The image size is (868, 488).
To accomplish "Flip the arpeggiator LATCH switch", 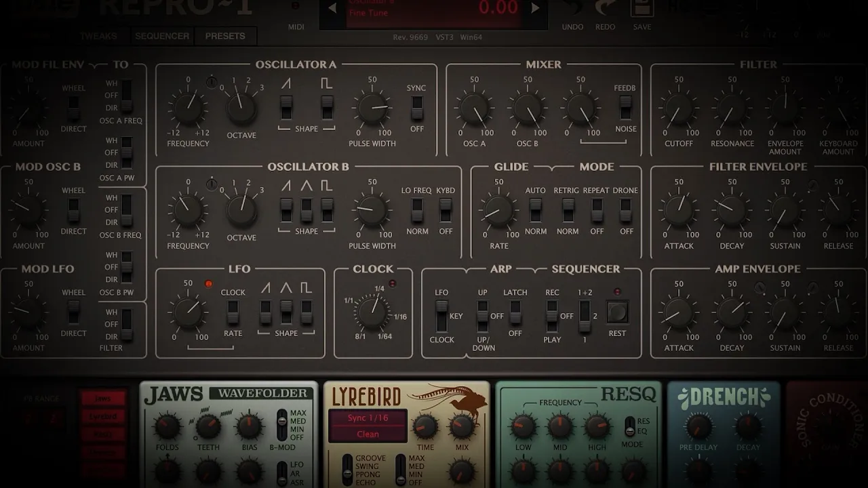I will tap(515, 312).
